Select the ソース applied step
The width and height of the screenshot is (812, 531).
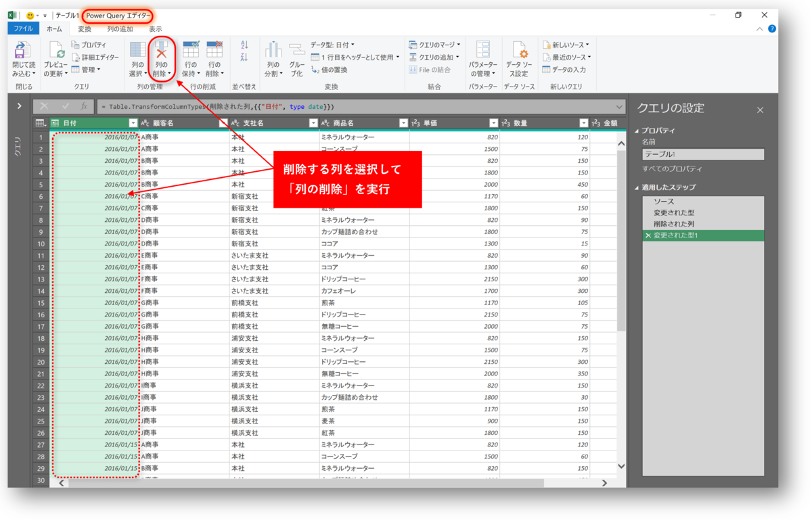[x=703, y=202]
